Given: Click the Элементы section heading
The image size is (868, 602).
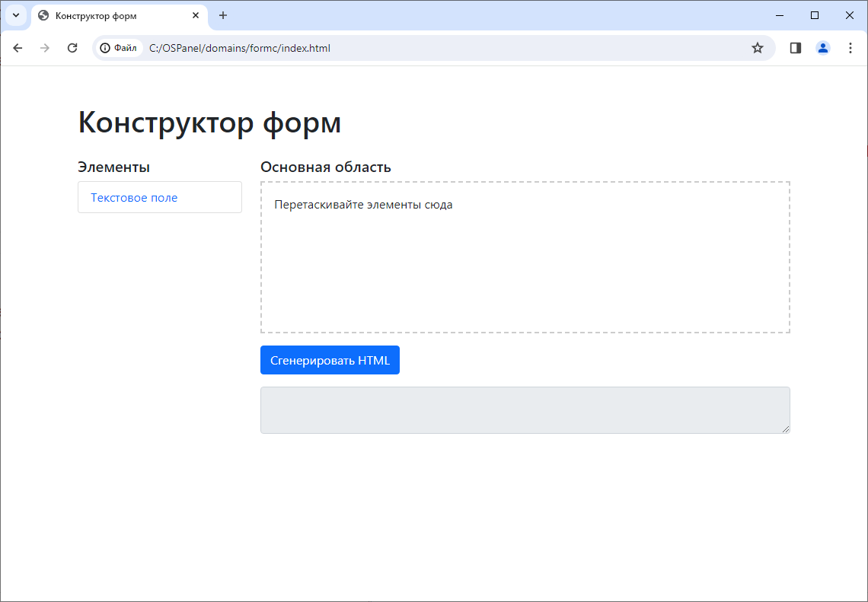Looking at the screenshot, I should [114, 167].
